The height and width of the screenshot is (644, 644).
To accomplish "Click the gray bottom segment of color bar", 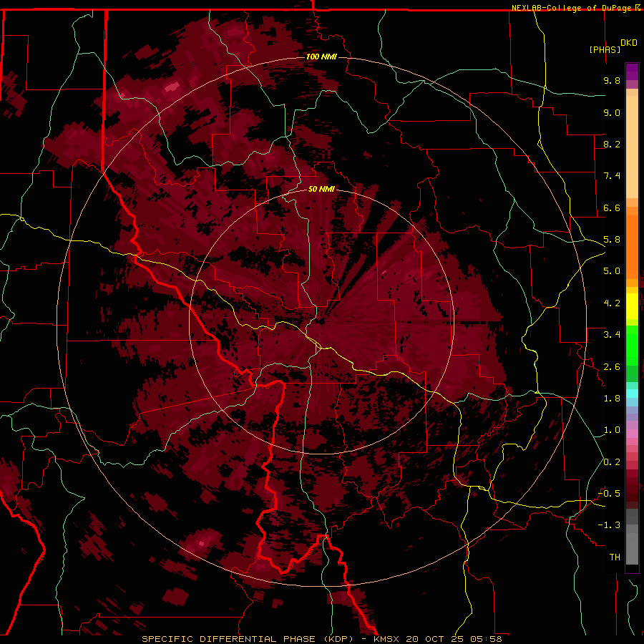I will pos(632,545).
